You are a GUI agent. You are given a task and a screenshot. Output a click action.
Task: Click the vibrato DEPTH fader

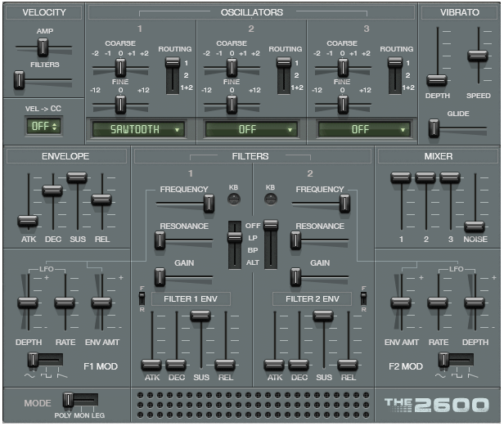coord(437,80)
